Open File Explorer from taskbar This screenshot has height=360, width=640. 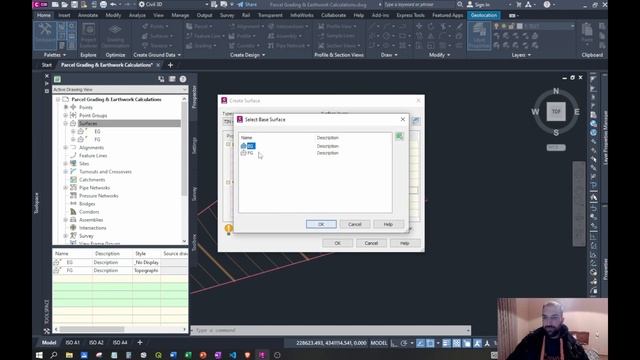click(69, 355)
